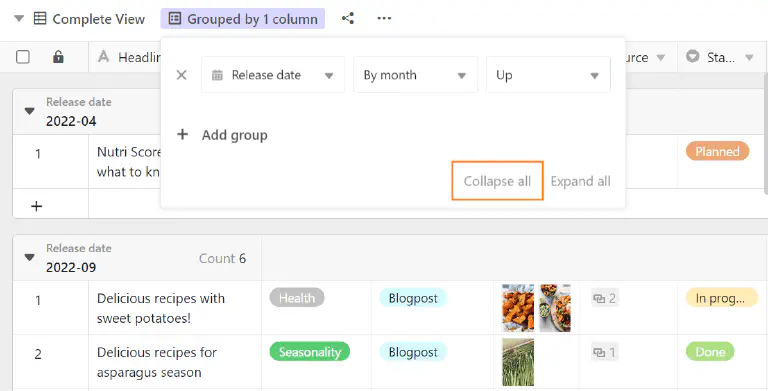Click the share view icon

348,19
